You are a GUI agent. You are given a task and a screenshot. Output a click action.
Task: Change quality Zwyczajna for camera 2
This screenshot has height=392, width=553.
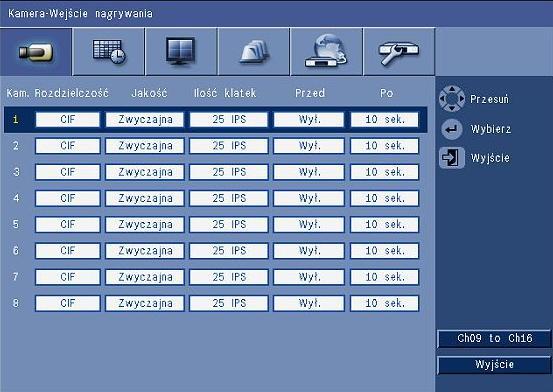145,146
